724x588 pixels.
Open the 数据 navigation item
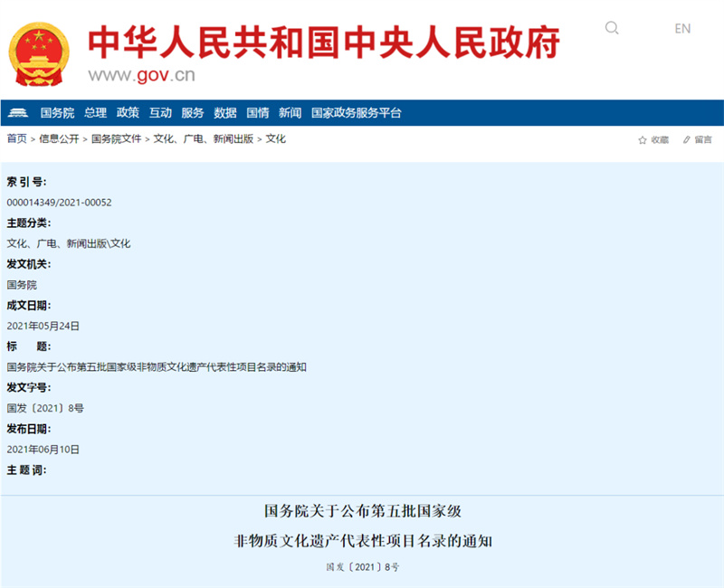(x=225, y=113)
